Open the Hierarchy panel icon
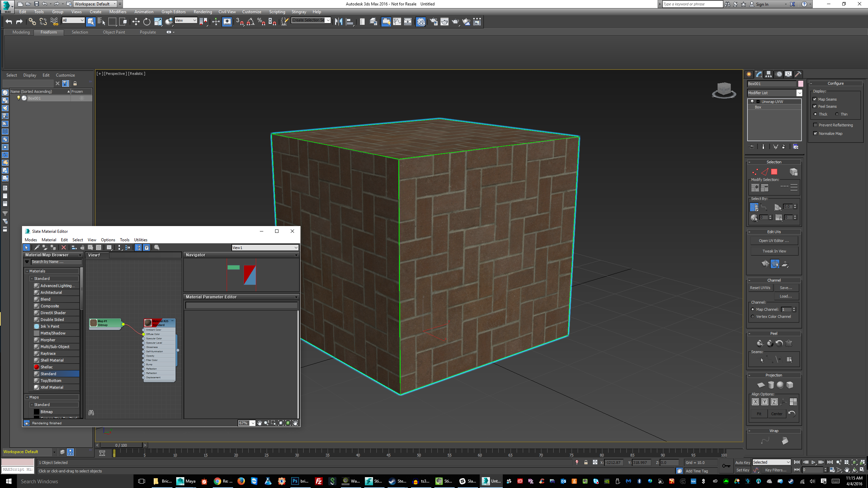Image resolution: width=868 pixels, height=488 pixels. (x=768, y=74)
